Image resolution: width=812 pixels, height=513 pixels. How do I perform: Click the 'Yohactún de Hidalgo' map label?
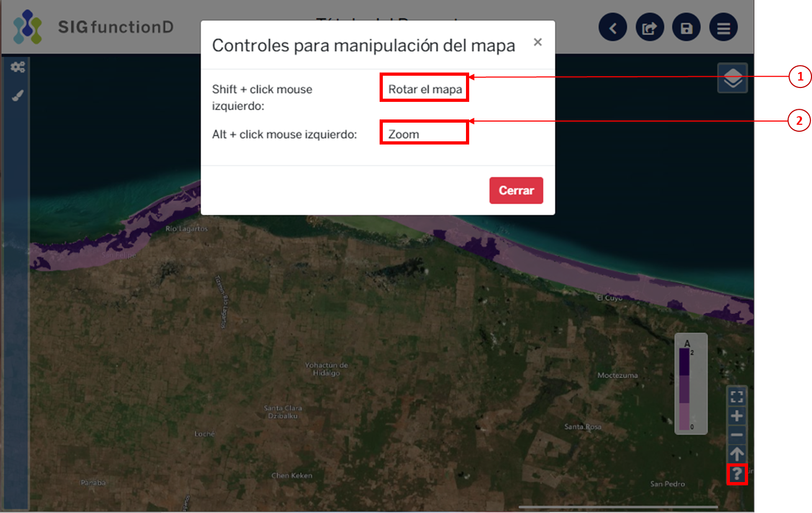(x=326, y=369)
